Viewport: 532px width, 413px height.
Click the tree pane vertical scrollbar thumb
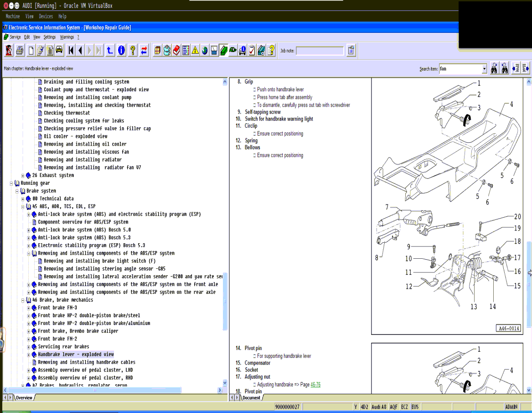pos(225,301)
